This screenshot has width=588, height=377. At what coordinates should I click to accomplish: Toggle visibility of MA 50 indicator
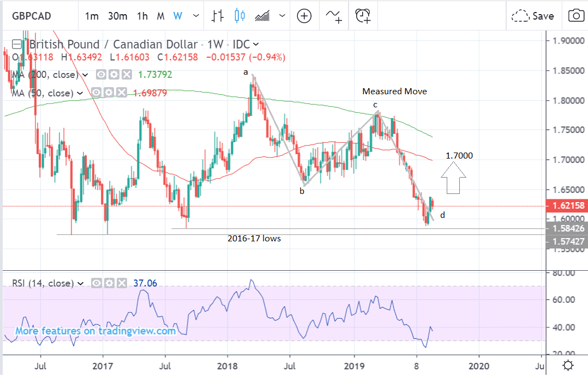pyautogui.click(x=97, y=93)
